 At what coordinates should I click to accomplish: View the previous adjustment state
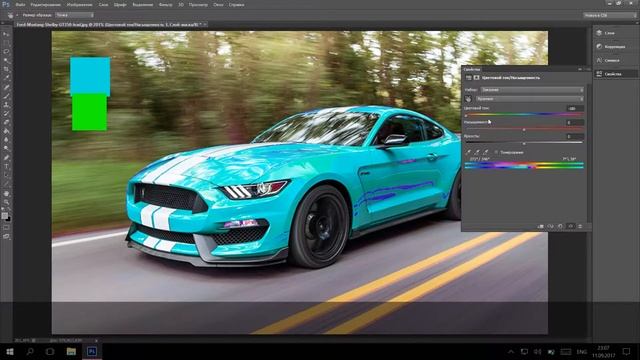coord(550,226)
